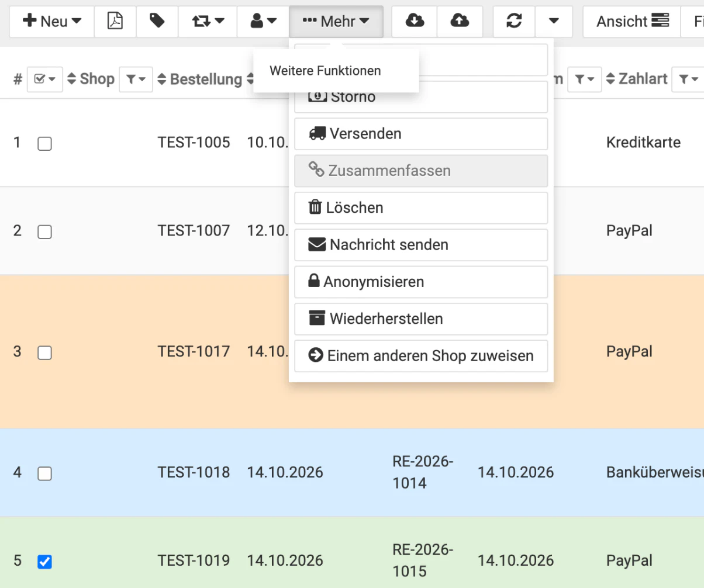The width and height of the screenshot is (704, 588).
Task: Click order number TEST-1018
Action: [x=194, y=472]
